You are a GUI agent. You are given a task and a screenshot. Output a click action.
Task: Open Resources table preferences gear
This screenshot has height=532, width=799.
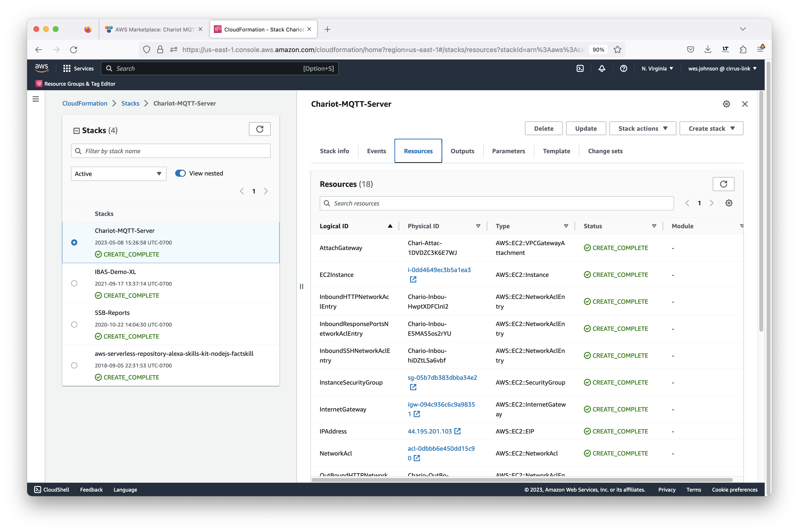click(729, 203)
